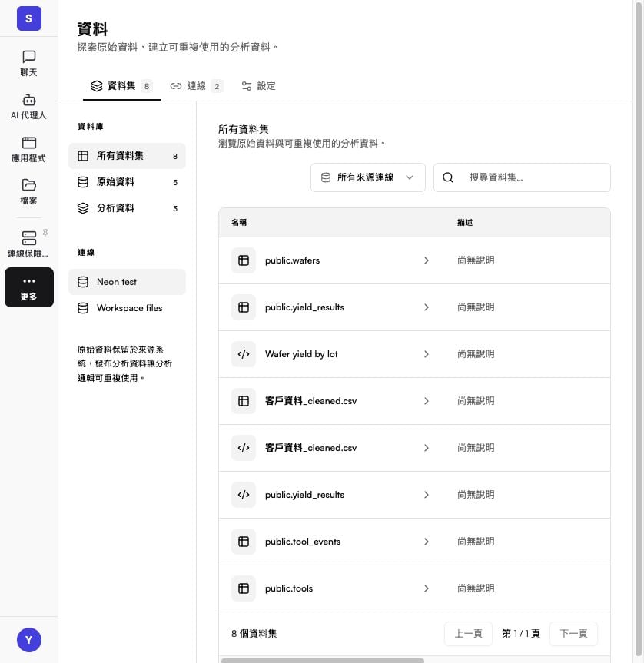Open the 應用程式 apps icon
Image resolution: width=644 pixels, height=663 pixels.
coord(28,142)
